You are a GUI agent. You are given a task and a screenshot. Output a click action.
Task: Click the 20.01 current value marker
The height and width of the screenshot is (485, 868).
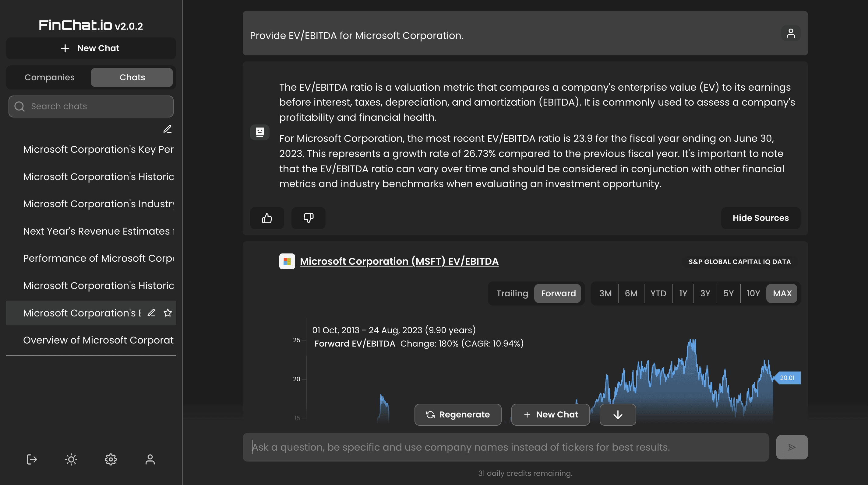coord(787,378)
